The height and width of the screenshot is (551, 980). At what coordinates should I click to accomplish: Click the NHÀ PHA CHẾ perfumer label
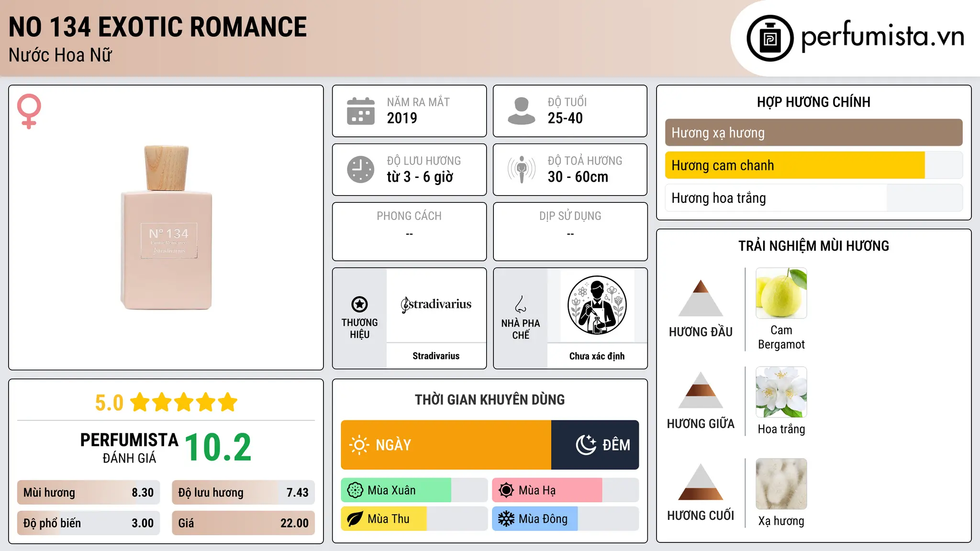coord(521,329)
